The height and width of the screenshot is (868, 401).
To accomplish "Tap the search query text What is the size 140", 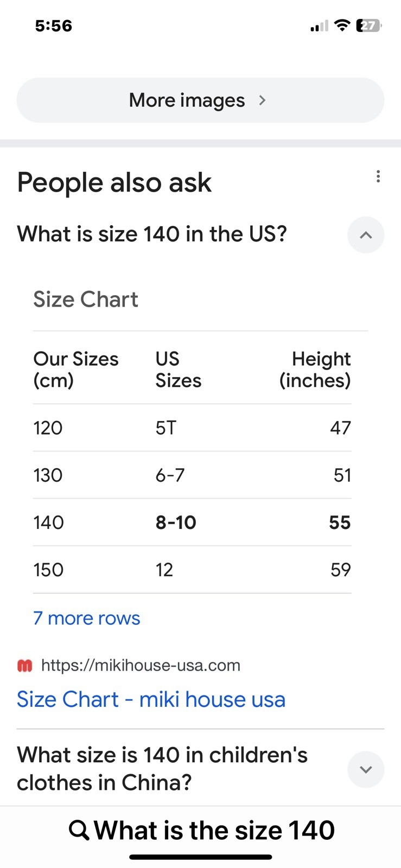I will point(214,830).
